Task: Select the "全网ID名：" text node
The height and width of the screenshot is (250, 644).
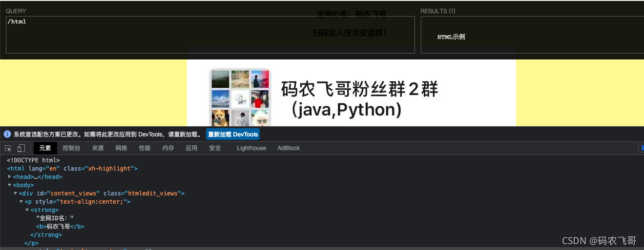Action: click(55, 218)
